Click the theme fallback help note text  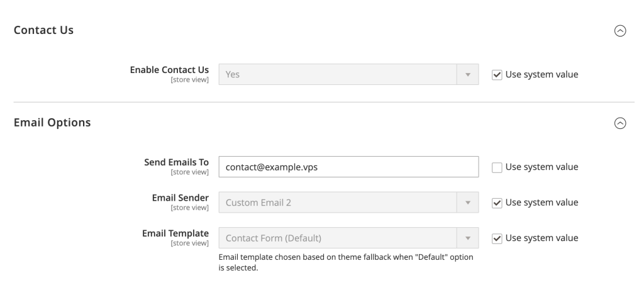(x=345, y=262)
